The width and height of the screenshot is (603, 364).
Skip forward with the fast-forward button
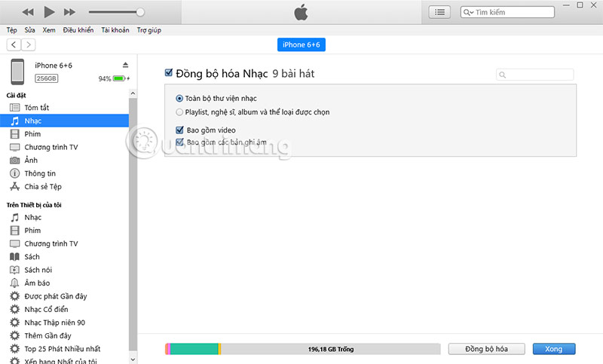(x=69, y=12)
